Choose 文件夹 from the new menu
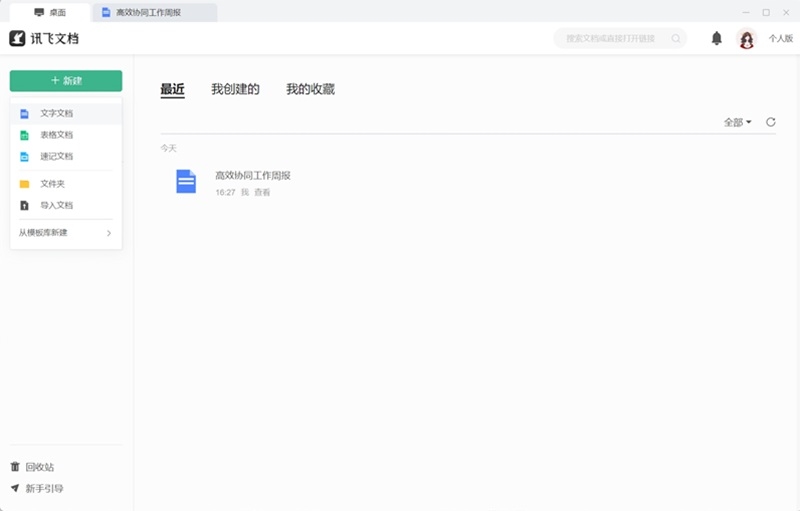 point(66,184)
